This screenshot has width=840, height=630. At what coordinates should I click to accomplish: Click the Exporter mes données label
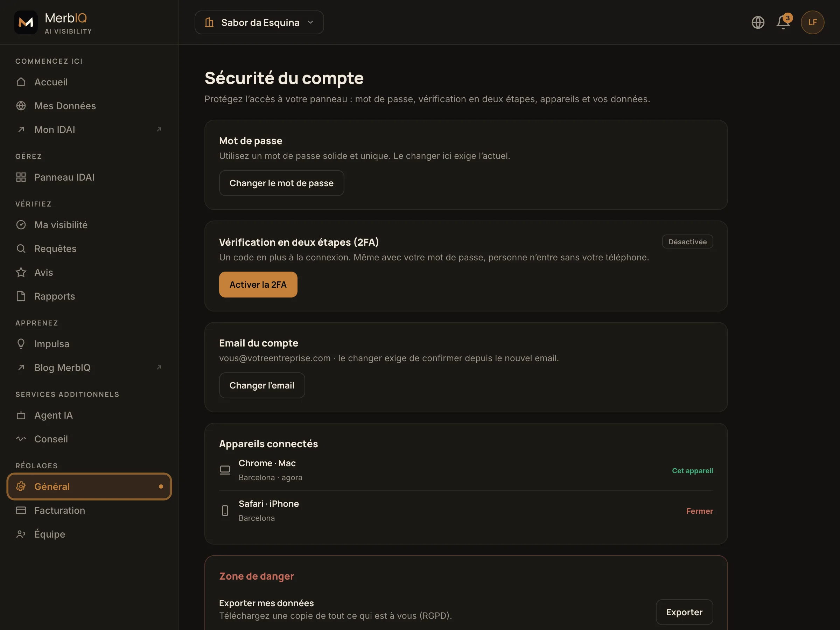pos(266,603)
